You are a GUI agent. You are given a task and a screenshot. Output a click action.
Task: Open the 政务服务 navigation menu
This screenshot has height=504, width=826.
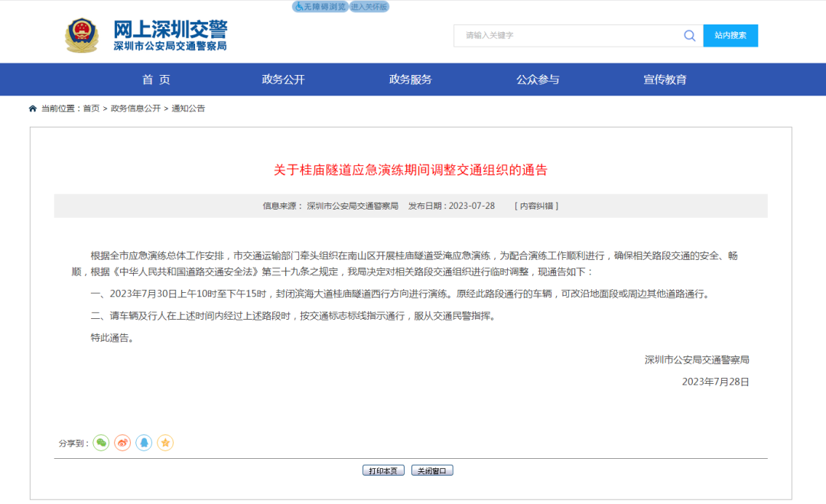(x=411, y=80)
